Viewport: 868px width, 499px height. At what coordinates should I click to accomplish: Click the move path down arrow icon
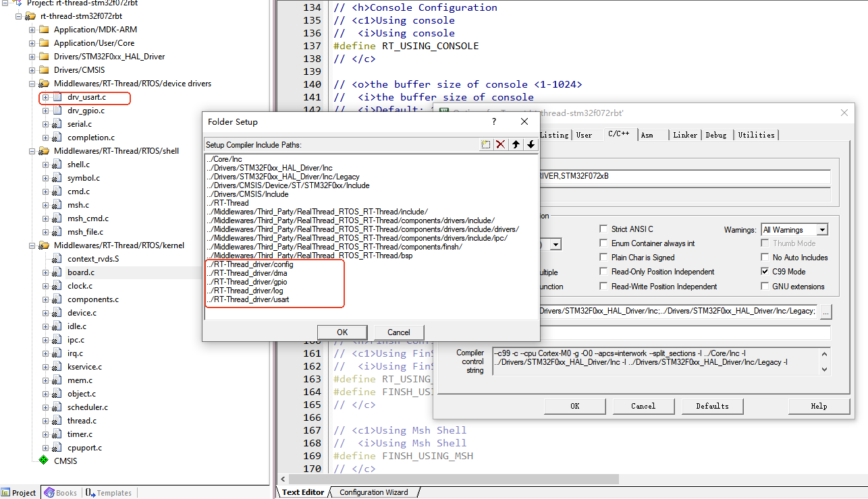pos(531,144)
